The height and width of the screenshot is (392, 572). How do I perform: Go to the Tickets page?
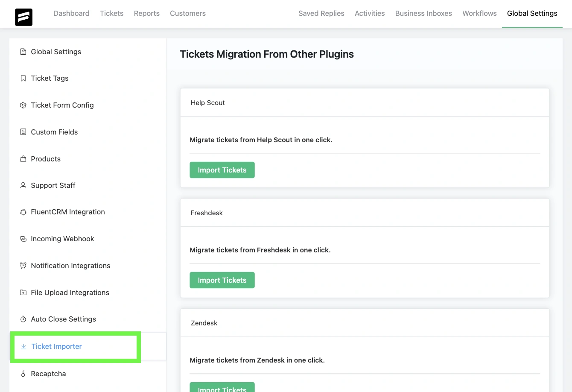pyautogui.click(x=111, y=13)
